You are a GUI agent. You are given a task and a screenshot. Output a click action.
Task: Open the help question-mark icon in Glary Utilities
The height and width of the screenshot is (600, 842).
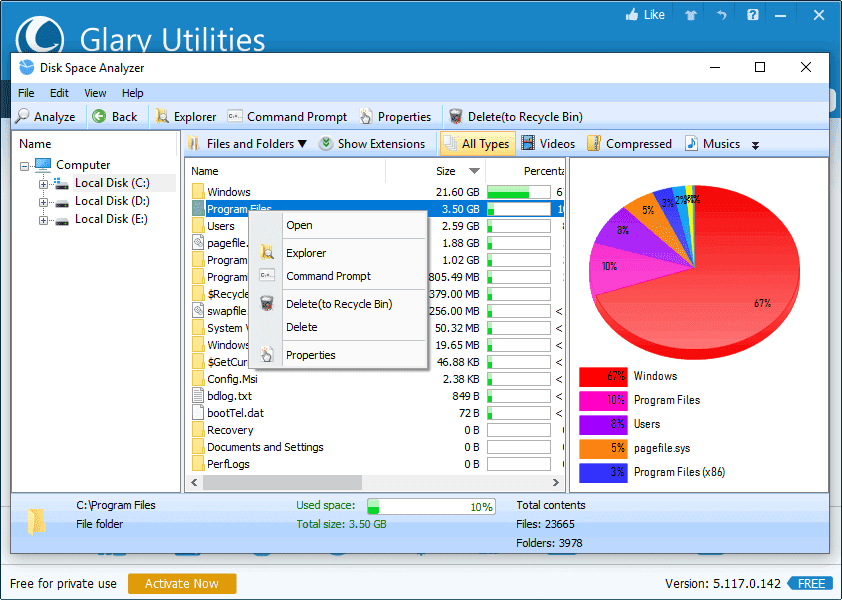click(752, 15)
